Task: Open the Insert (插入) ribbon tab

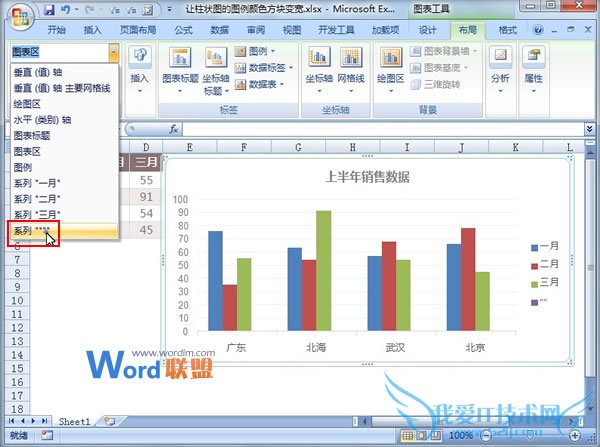Action: (93, 30)
